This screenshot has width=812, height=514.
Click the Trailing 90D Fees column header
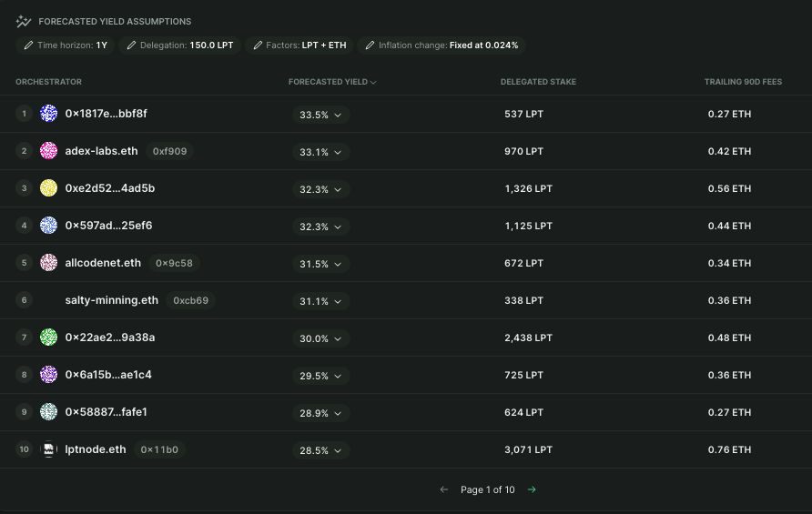[743, 82]
